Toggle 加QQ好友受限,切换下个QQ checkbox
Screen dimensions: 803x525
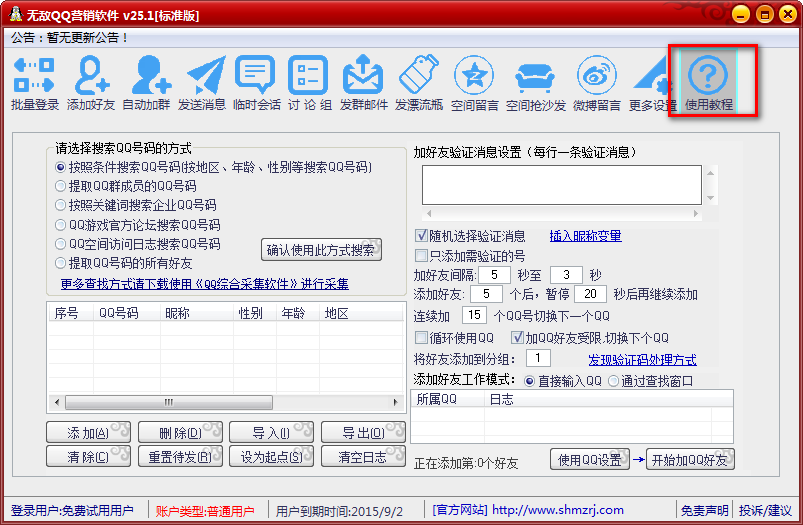tap(517, 338)
